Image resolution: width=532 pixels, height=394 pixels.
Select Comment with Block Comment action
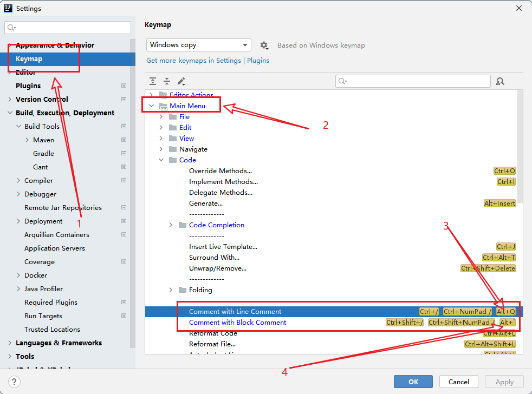click(x=237, y=323)
